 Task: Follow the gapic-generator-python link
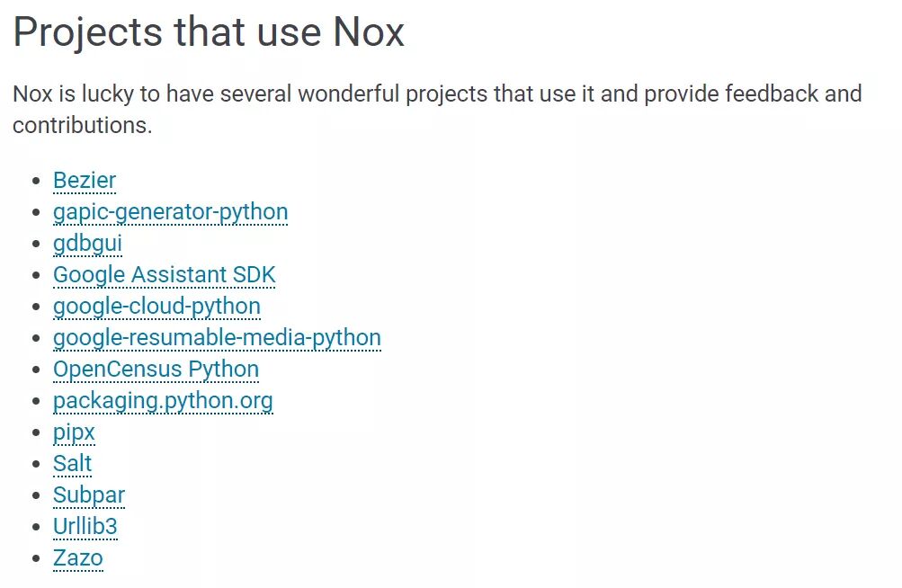170,212
